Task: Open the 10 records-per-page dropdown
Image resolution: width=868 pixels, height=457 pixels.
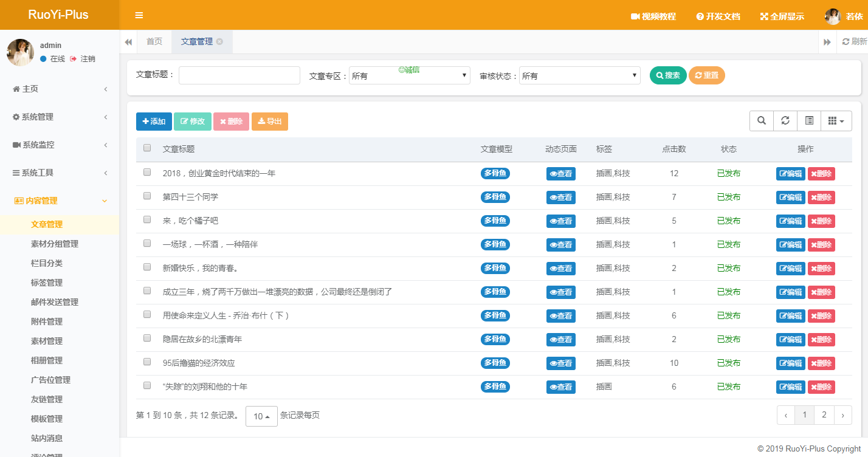Action: [261, 416]
